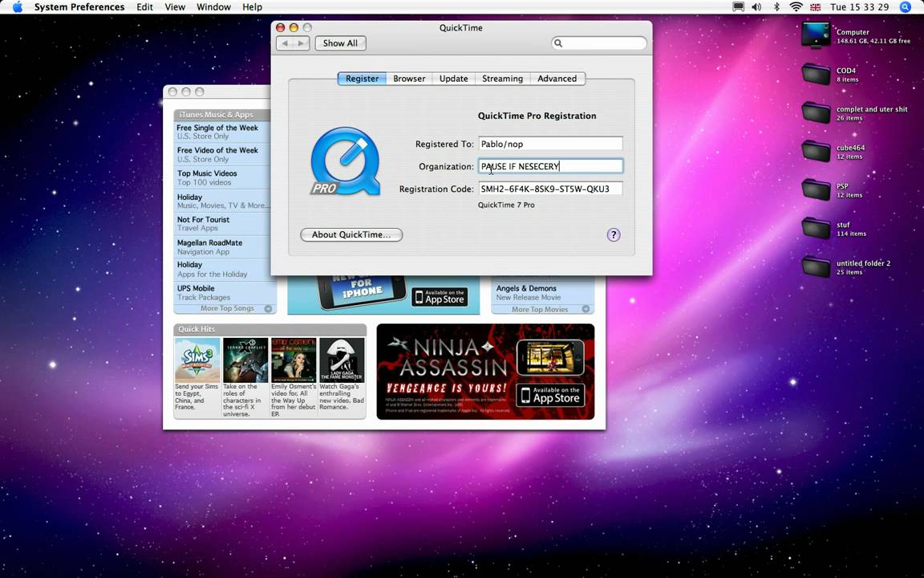Click the iTunes Music & Apps header
Screen dimensions: 924x578
[x=221, y=115]
